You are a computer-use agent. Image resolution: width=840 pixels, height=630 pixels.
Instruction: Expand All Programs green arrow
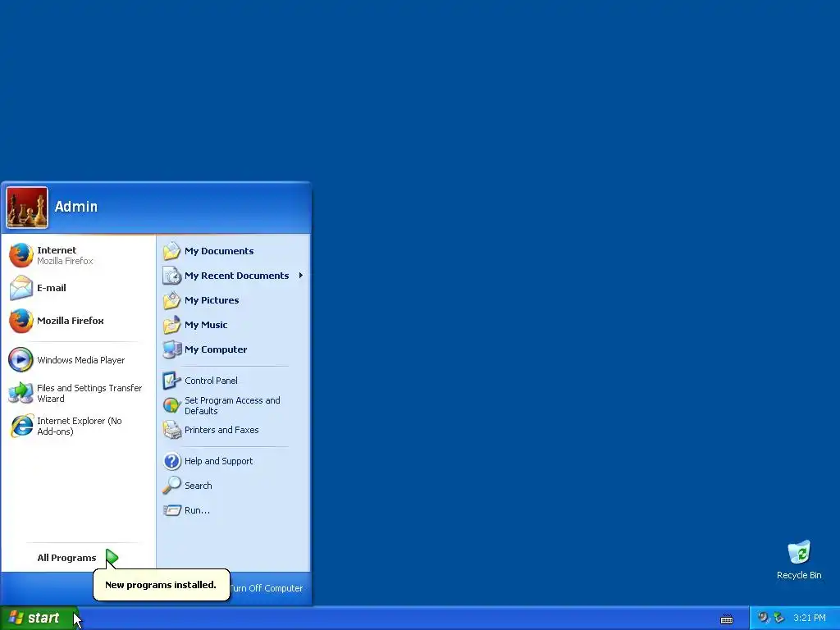112,558
